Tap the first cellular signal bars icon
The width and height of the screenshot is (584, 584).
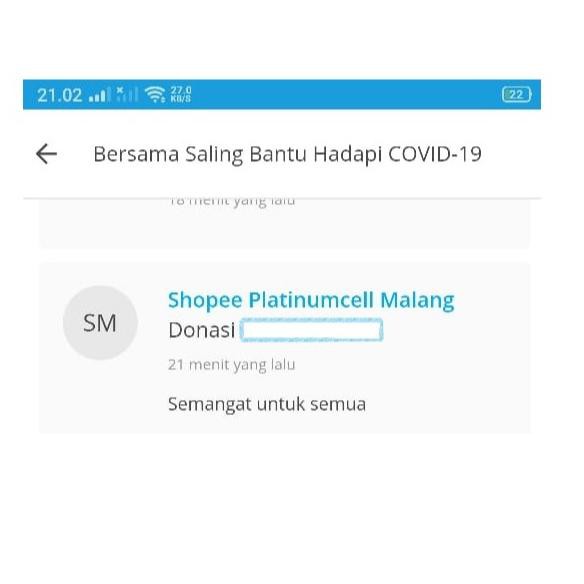click(99, 95)
